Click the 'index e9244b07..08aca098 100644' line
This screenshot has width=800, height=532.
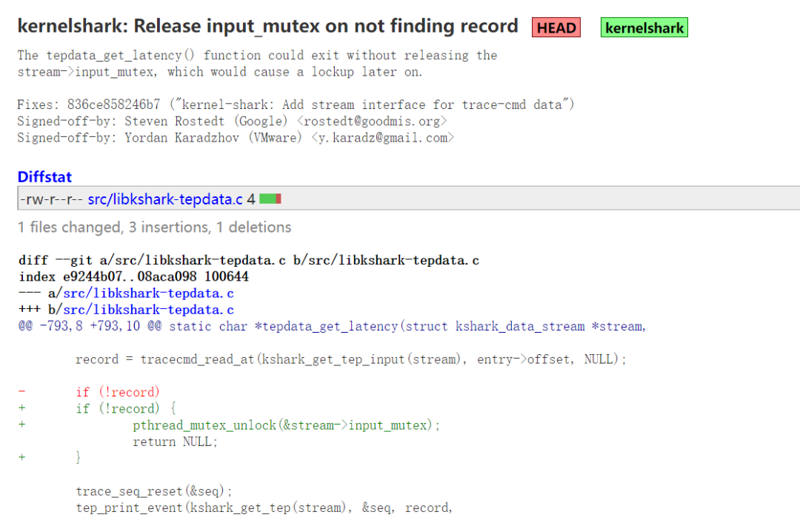[x=133, y=276]
